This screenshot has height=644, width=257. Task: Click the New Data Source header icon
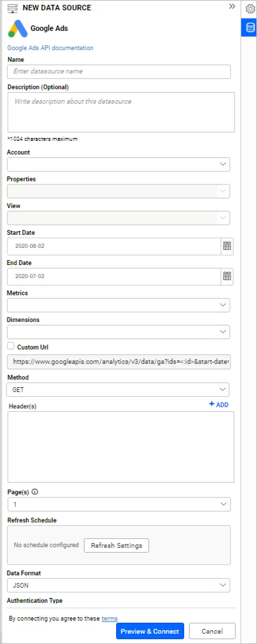(x=13, y=9)
